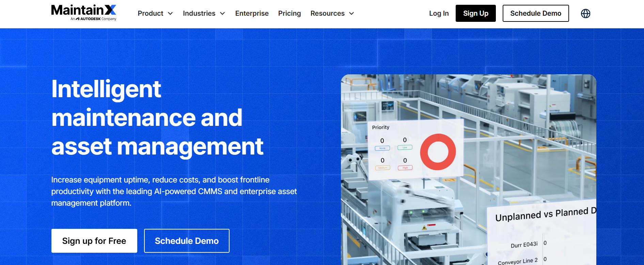Open the Enterprise page
Image resolution: width=644 pixels, height=265 pixels.
(252, 13)
